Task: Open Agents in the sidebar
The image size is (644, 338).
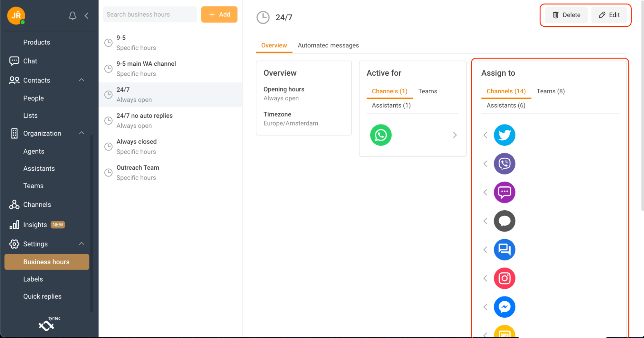Action: pyautogui.click(x=34, y=151)
